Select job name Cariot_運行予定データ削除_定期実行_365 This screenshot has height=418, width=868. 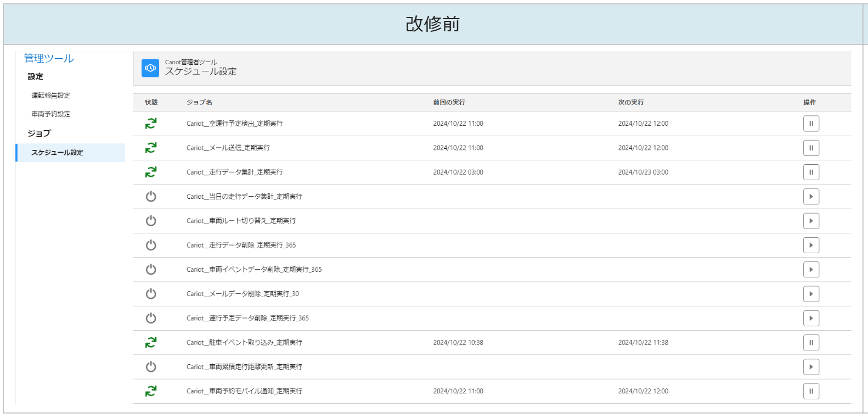pyautogui.click(x=247, y=318)
